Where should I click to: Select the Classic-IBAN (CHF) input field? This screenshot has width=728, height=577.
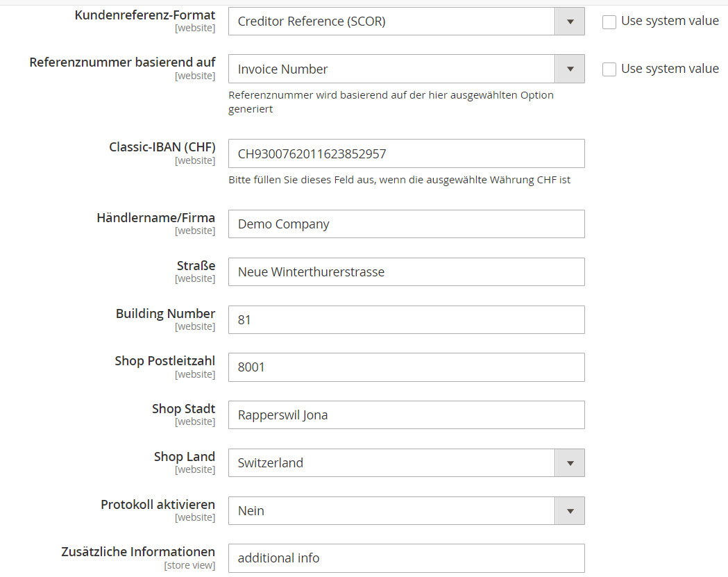(406, 153)
